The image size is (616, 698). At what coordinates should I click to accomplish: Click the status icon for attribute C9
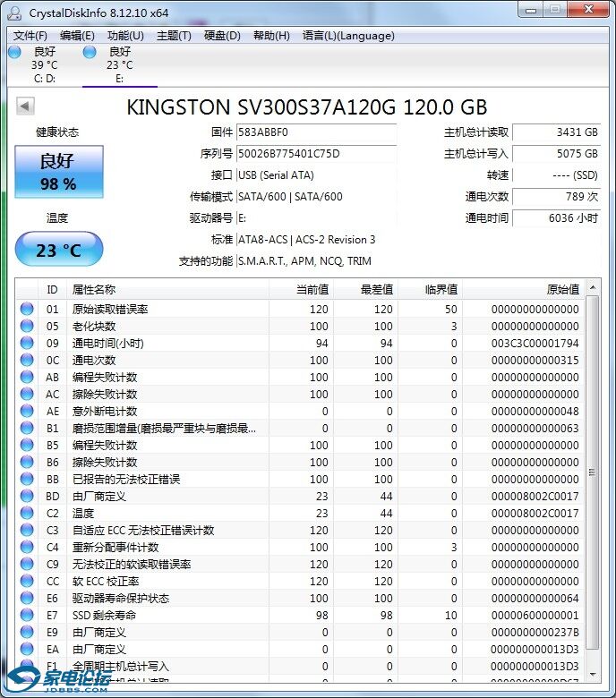coord(27,564)
